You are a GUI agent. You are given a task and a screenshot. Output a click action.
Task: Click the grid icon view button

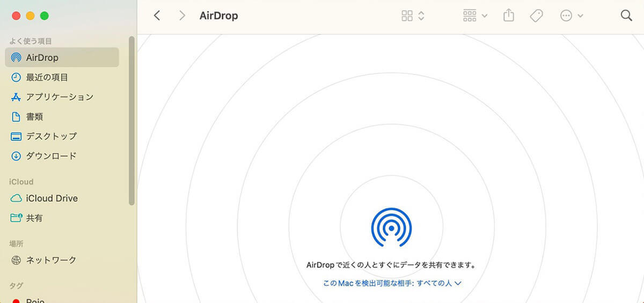(407, 16)
